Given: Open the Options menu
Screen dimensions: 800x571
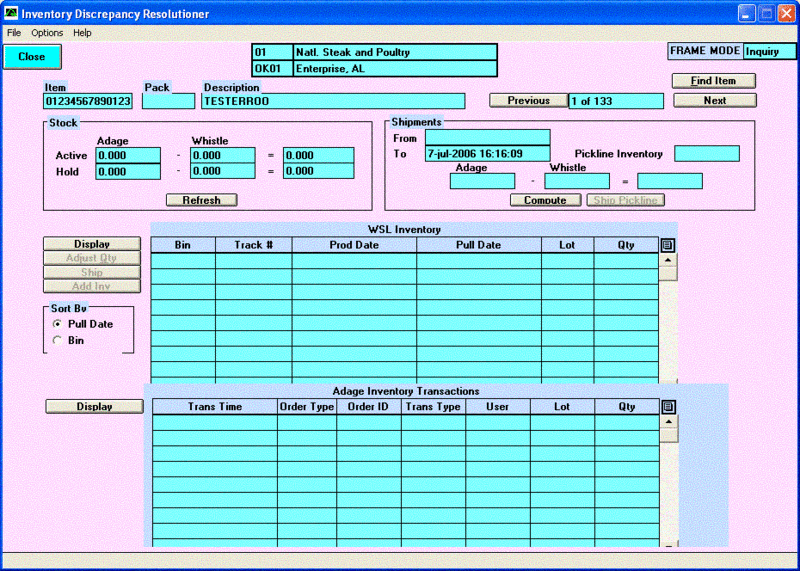Looking at the screenshot, I should [47, 33].
